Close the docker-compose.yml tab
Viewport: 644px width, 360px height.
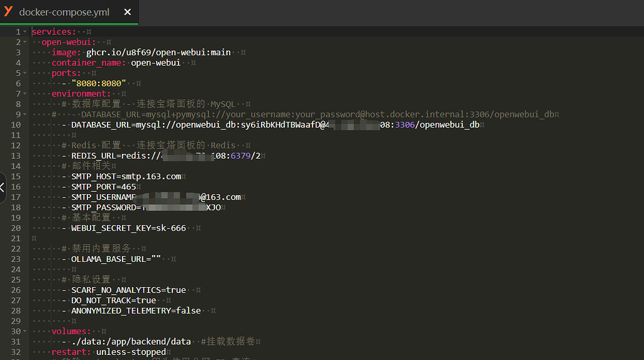click(127, 13)
